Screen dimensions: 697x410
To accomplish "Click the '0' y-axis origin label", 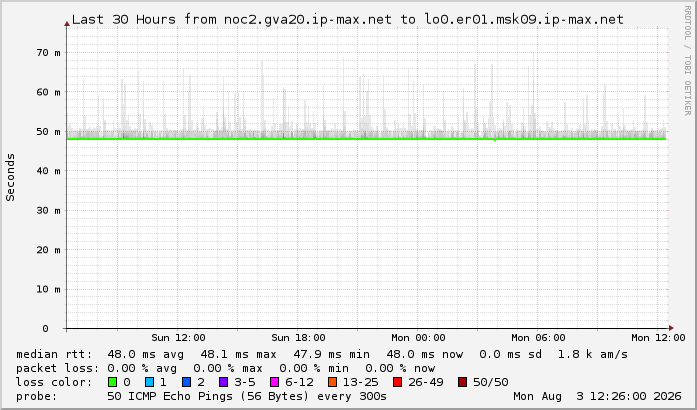I will click(45, 329).
